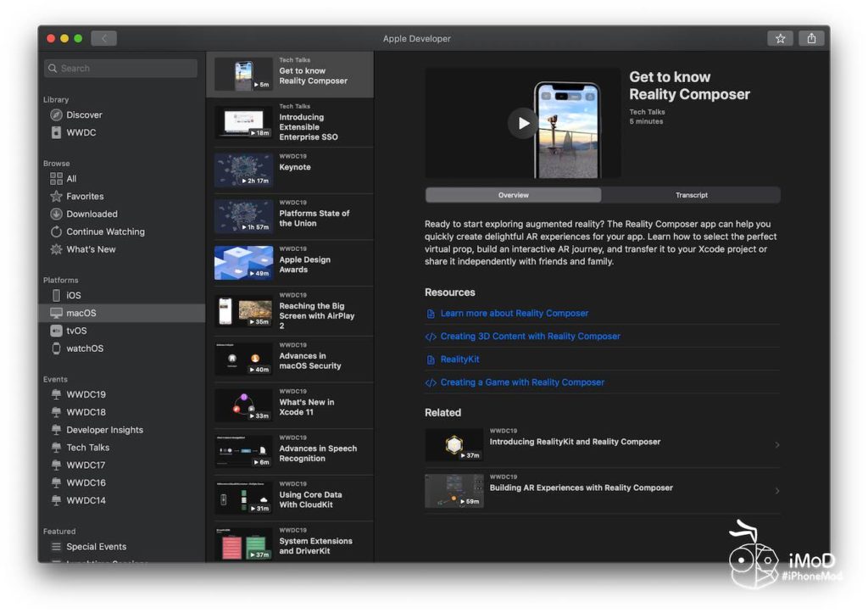Open Discover in the Library sidebar
The height and width of the screenshot is (613, 868).
tap(84, 114)
